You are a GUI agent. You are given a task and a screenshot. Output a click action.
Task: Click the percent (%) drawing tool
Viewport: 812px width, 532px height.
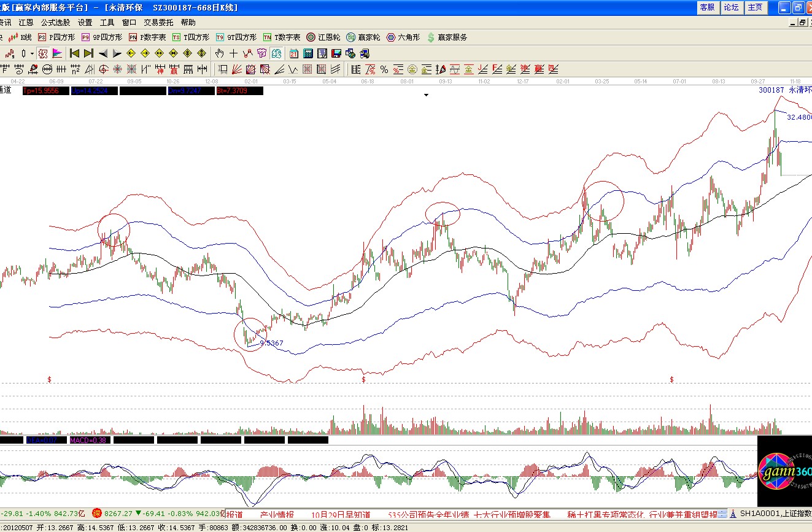click(384, 69)
